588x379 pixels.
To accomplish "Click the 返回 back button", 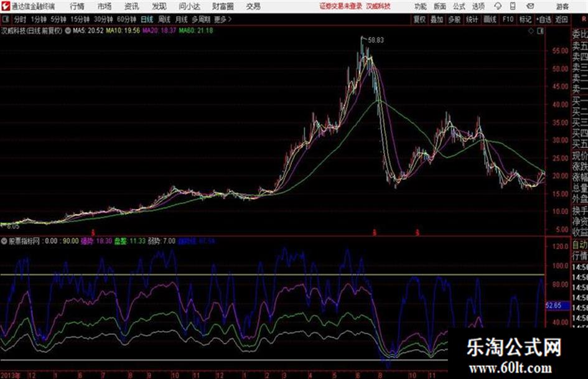I will pos(561,19).
